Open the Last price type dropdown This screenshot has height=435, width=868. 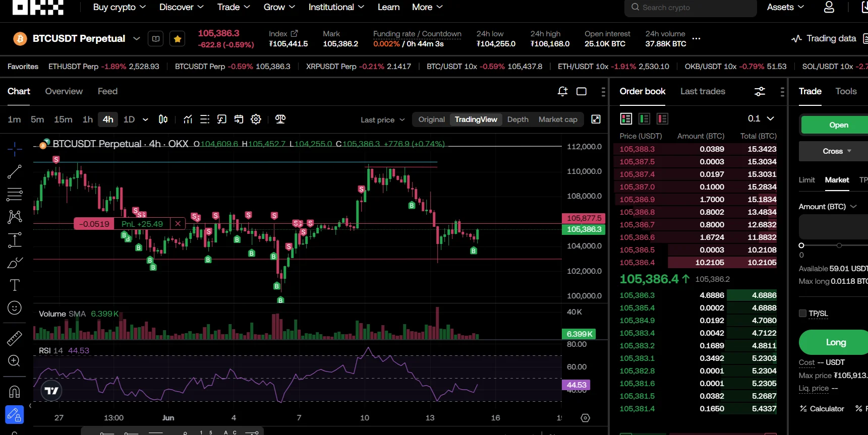[383, 119]
